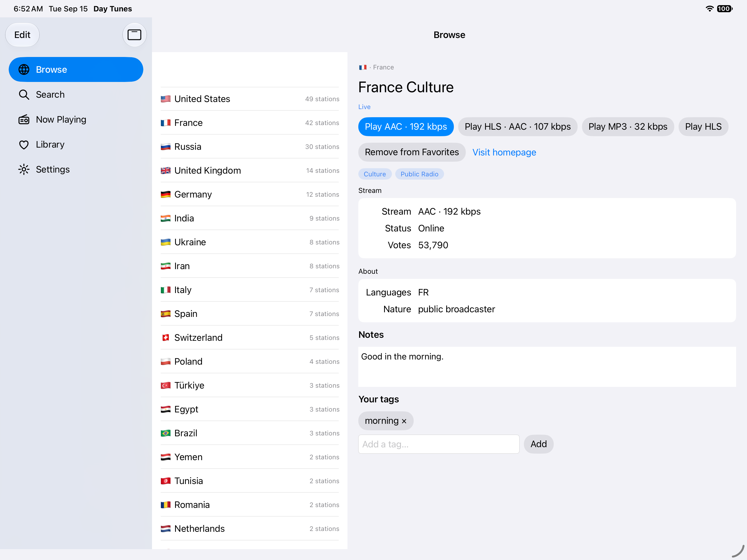Open the Library section
The image size is (747, 560).
(76, 144)
